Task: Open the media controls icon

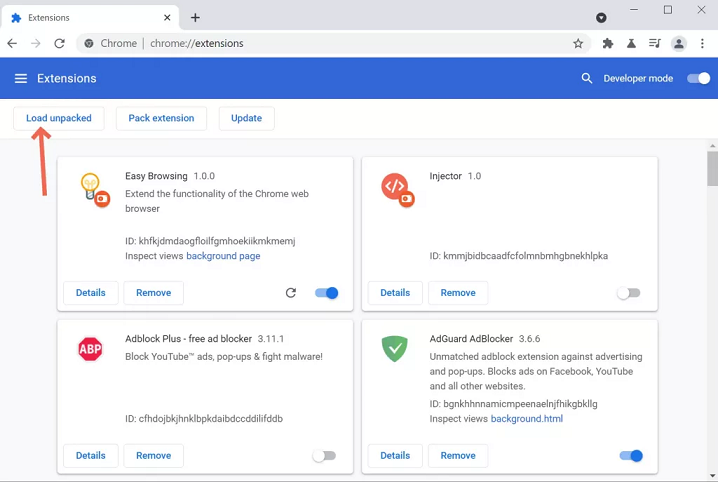Action: coord(655,43)
